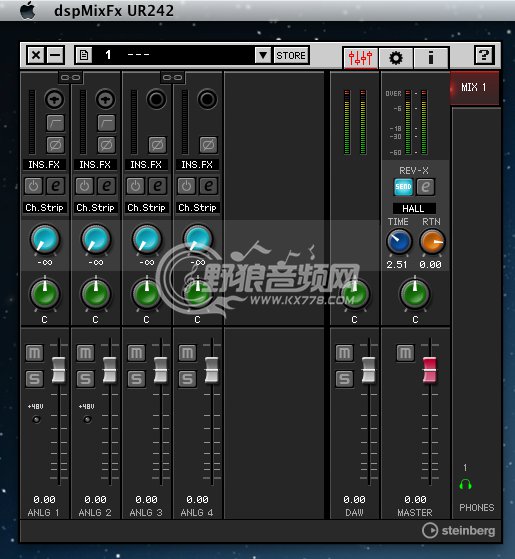The height and width of the screenshot is (559, 515).
Task: Click ANLG 4 line input jack icon
Action: point(207,99)
